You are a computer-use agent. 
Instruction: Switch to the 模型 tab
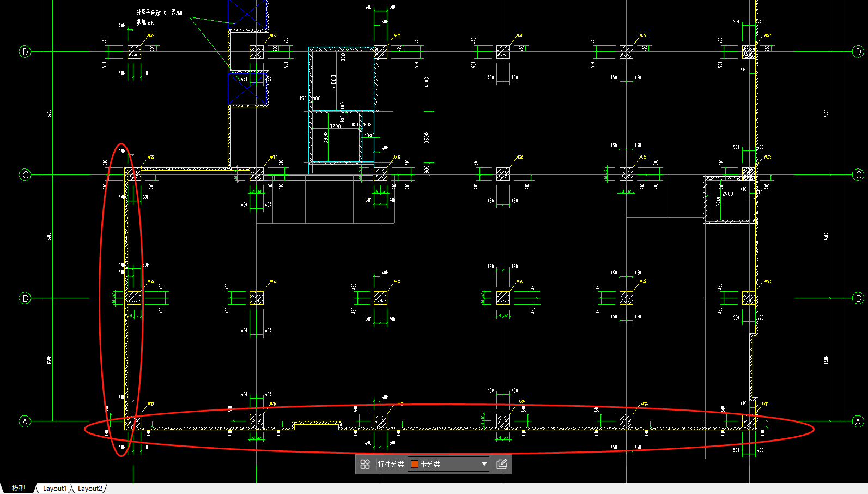click(x=19, y=488)
